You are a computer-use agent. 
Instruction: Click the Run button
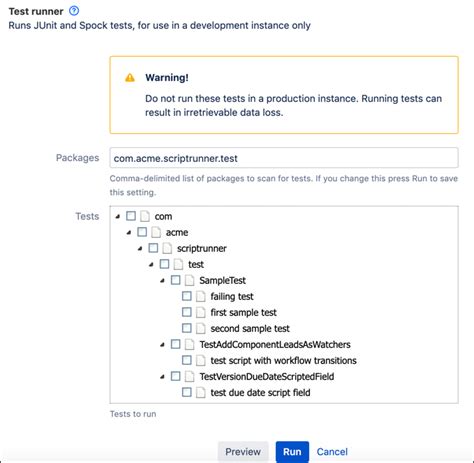292,452
